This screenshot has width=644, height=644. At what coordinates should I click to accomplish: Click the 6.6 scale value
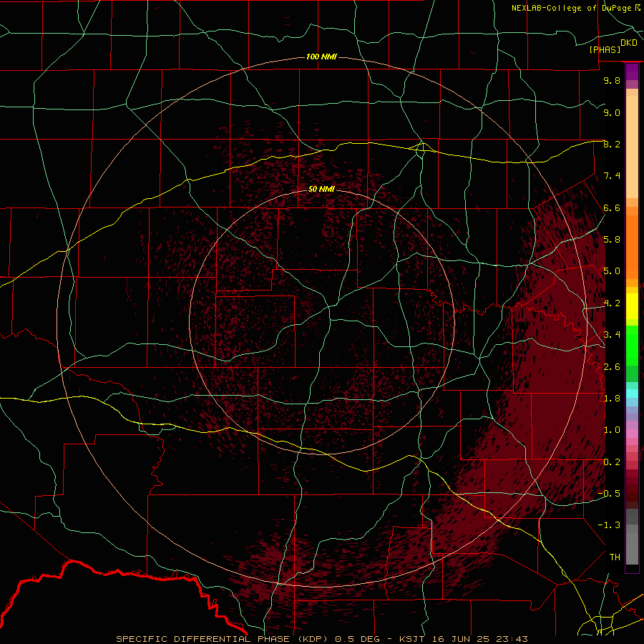pyautogui.click(x=612, y=208)
